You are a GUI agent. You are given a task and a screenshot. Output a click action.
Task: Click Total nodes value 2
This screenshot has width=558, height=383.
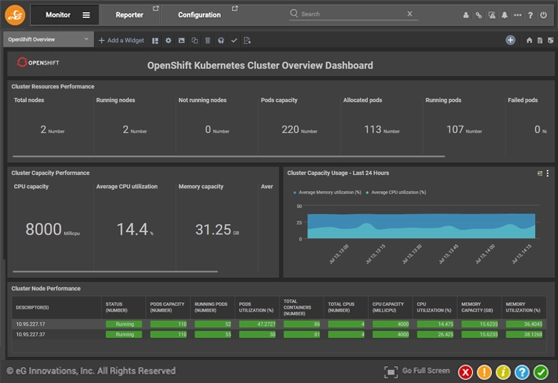(x=43, y=129)
